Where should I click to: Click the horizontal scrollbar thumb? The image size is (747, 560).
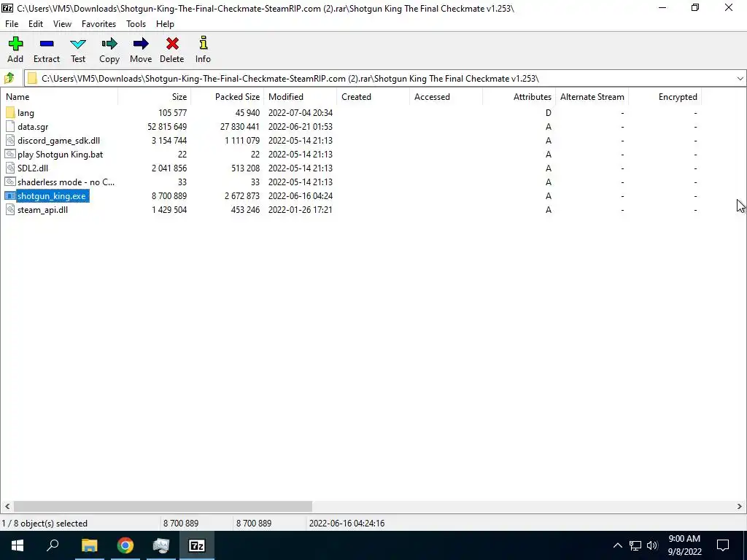point(163,506)
